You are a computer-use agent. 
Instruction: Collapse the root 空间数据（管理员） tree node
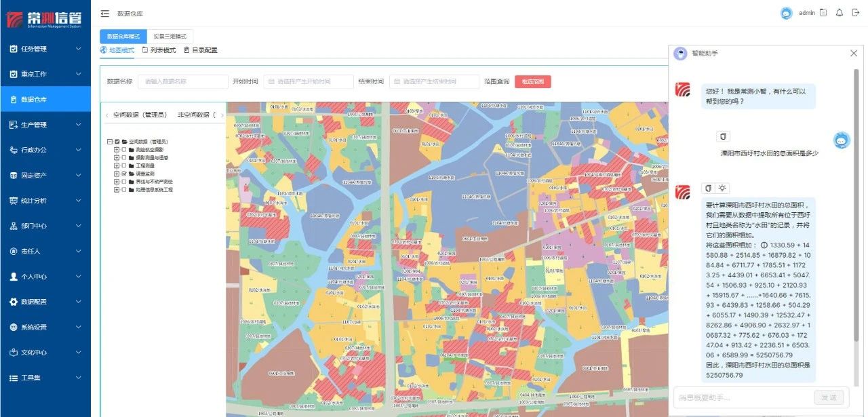109,141
